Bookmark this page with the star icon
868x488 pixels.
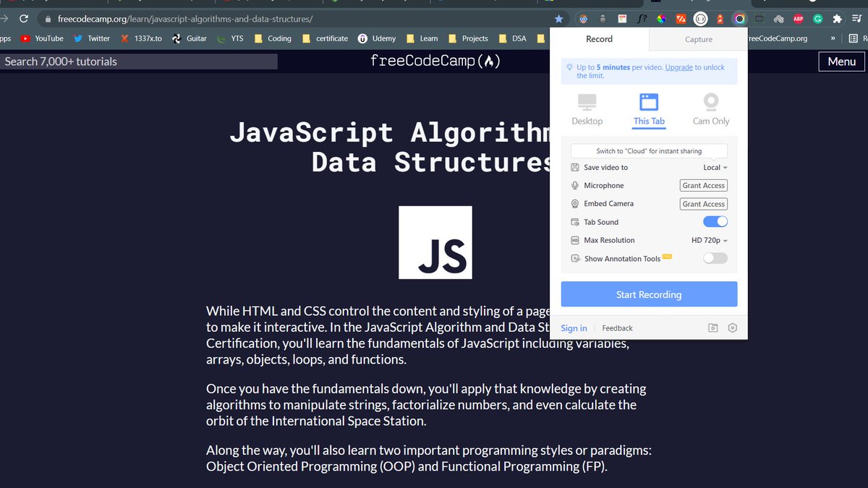[558, 19]
